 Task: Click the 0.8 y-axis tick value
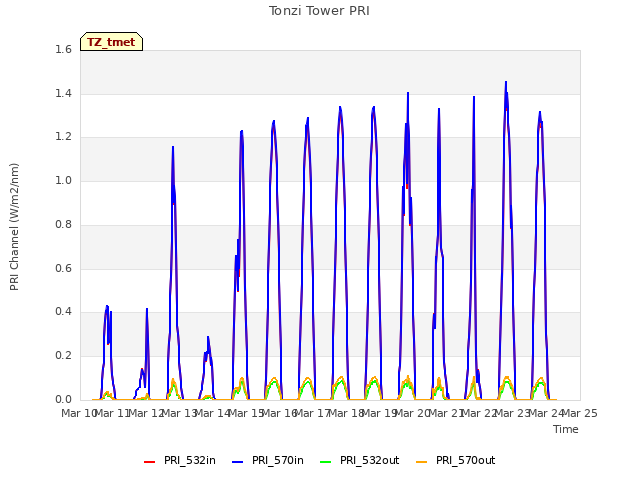tap(63, 224)
